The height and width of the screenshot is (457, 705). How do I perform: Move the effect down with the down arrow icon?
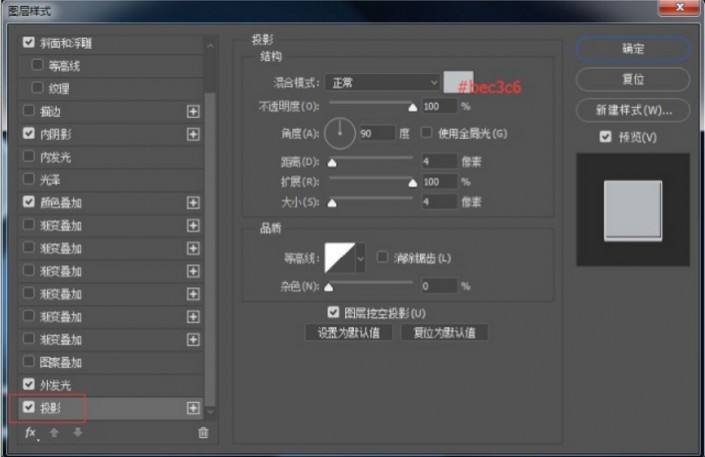click(77, 433)
